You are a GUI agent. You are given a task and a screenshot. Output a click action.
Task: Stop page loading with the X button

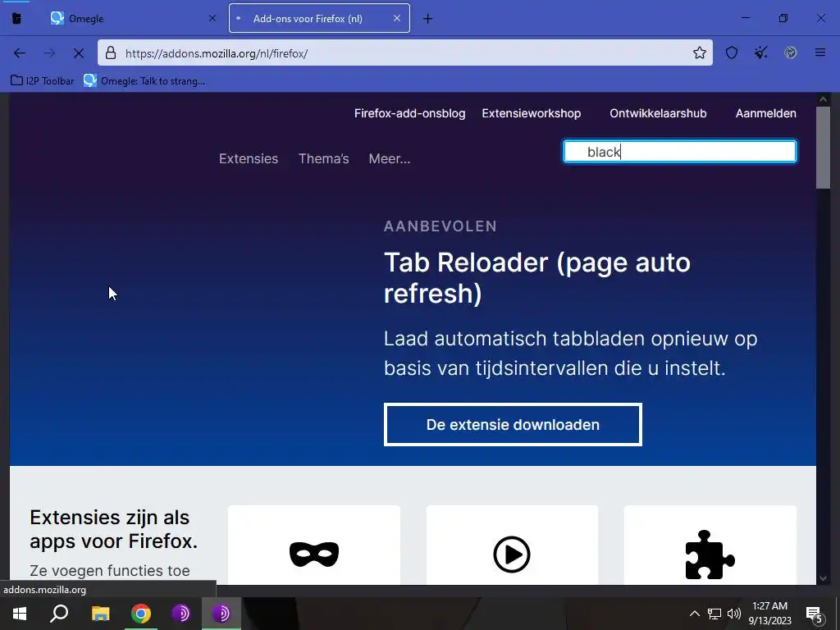78,53
